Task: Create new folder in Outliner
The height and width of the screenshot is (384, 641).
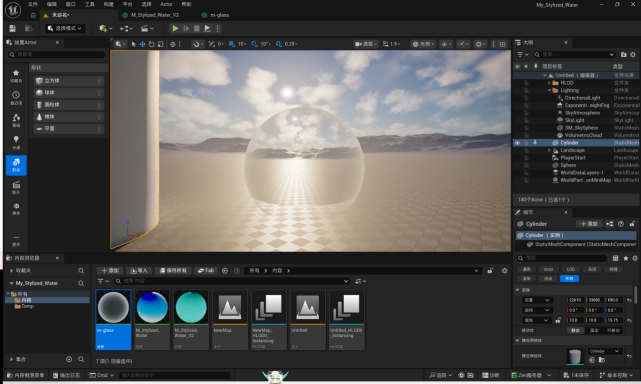Action: coord(623,54)
